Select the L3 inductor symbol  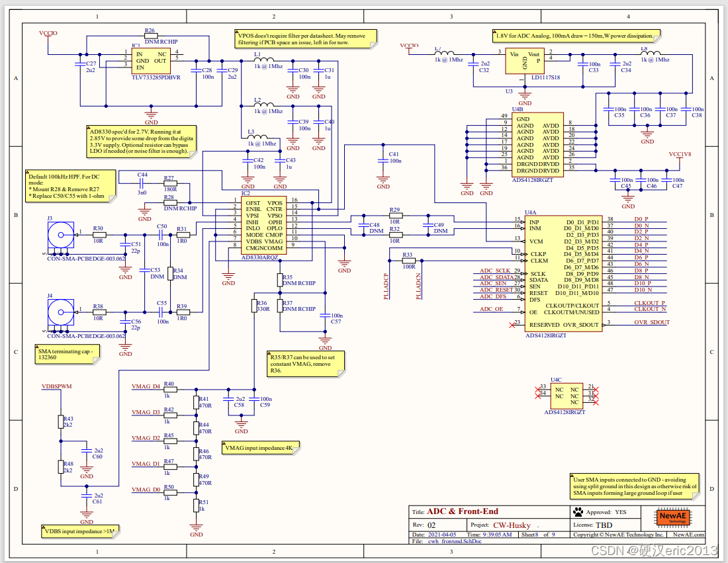click(257, 136)
